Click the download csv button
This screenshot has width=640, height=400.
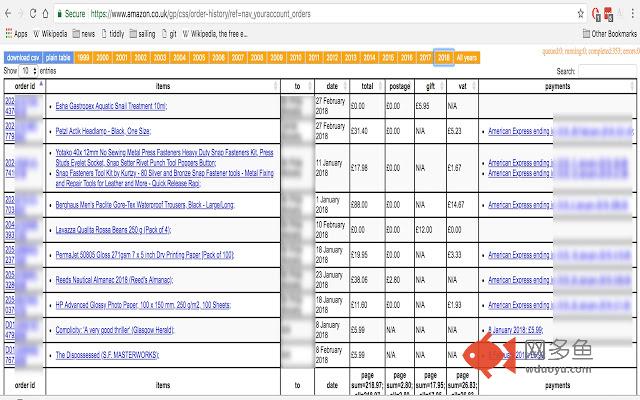tap(23, 58)
